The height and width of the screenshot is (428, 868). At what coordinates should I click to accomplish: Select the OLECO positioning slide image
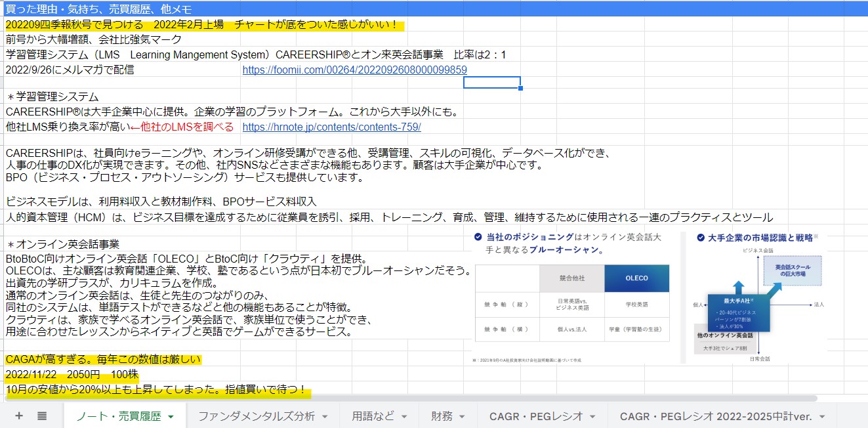pyautogui.click(x=650, y=297)
